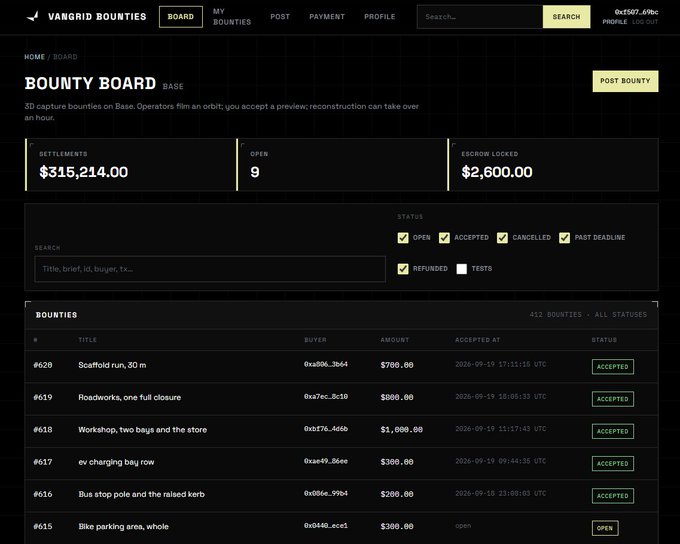The height and width of the screenshot is (544, 680).
Task: Click the Settlements $315,214.00 card
Action: click(131, 165)
